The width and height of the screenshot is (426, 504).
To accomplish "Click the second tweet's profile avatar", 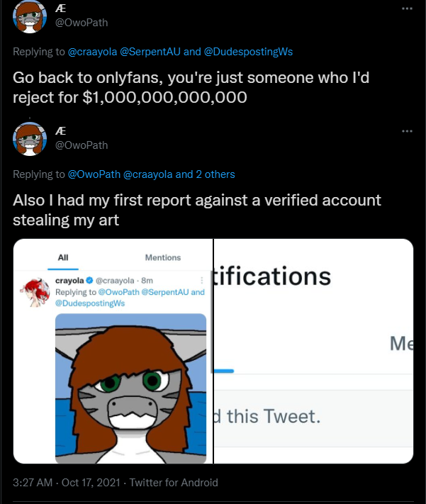I will (x=30, y=138).
